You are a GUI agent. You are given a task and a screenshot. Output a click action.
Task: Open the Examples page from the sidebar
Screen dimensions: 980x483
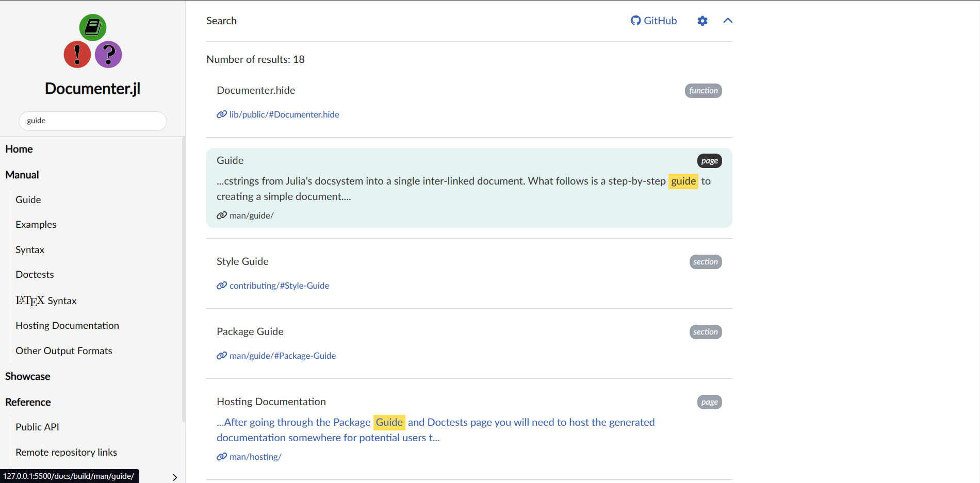coord(36,224)
